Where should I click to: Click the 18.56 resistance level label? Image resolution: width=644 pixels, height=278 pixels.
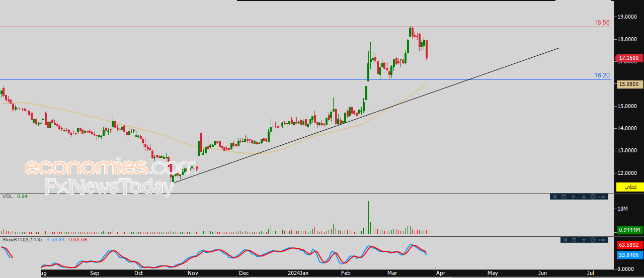pyautogui.click(x=602, y=23)
